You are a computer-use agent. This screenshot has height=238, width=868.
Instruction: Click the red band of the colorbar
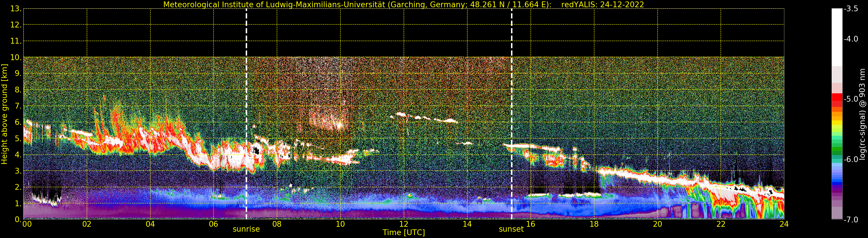pos(837,100)
